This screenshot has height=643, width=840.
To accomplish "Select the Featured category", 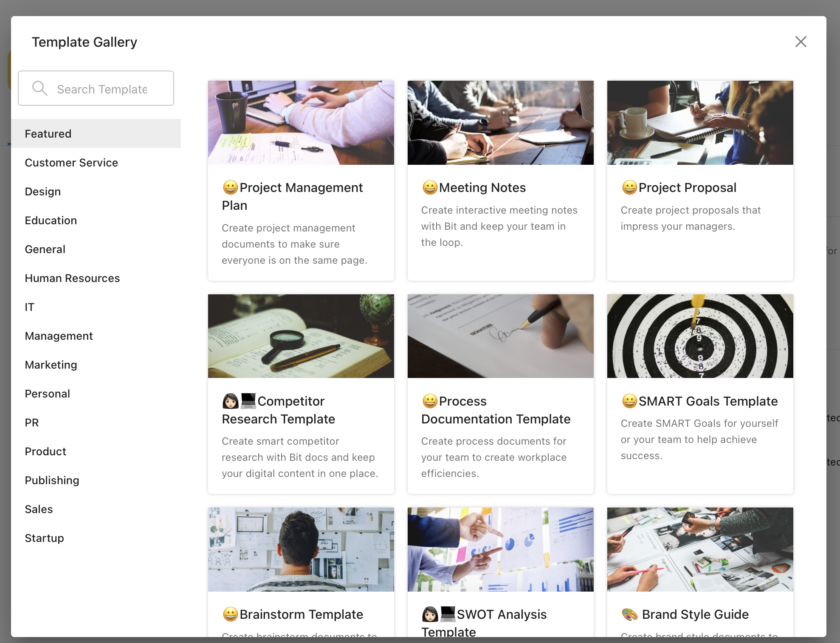I will pyautogui.click(x=96, y=133).
